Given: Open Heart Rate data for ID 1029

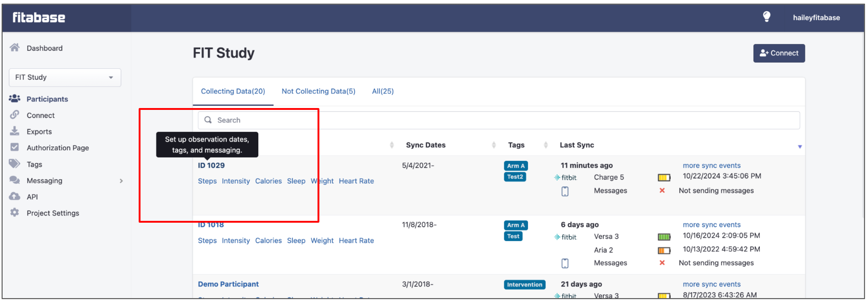Looking at the screenshot, I should click(x=356, y=181).
